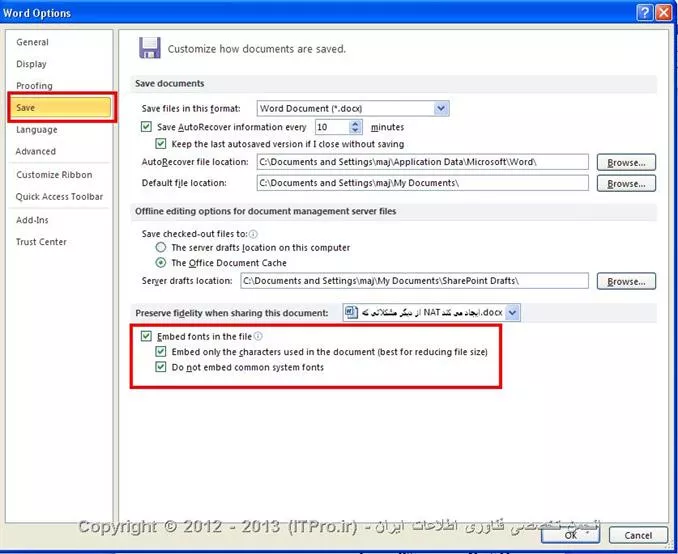Image resolution: width=678 pixels, height=554 pixels.
Task: Select the Save category
Action: pyautogui.click(x=61, y=107)
